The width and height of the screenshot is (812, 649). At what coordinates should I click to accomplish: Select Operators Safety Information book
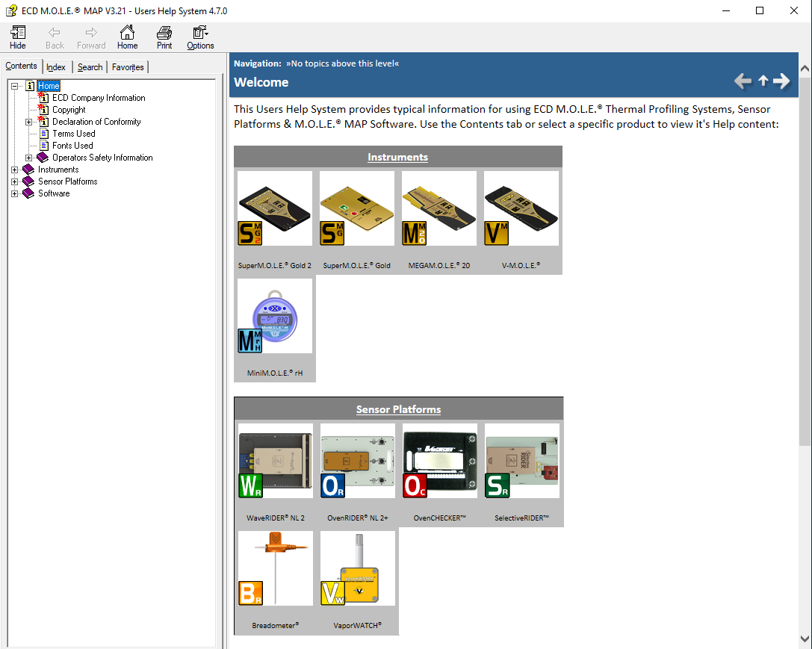pyautogui.click(x=102, y=158)
